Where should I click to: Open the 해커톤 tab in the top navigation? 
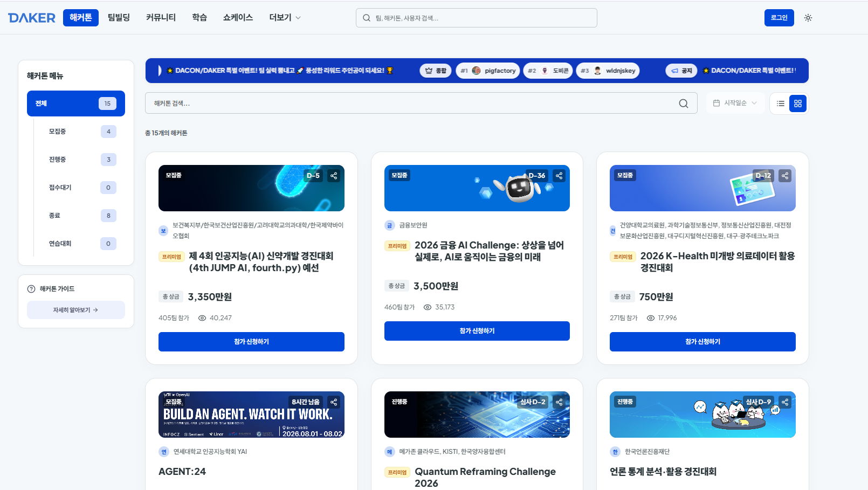click(81, 18)
